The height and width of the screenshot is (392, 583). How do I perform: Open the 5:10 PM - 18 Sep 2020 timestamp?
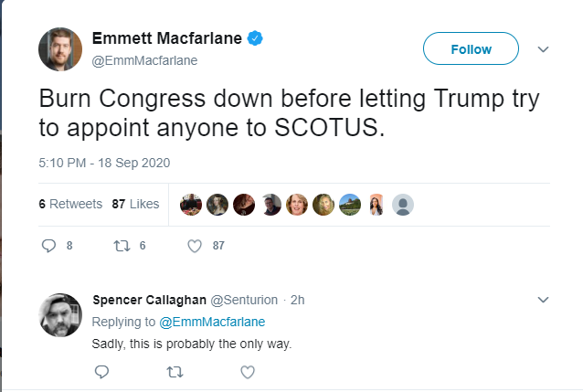click(x=104, y=163)
